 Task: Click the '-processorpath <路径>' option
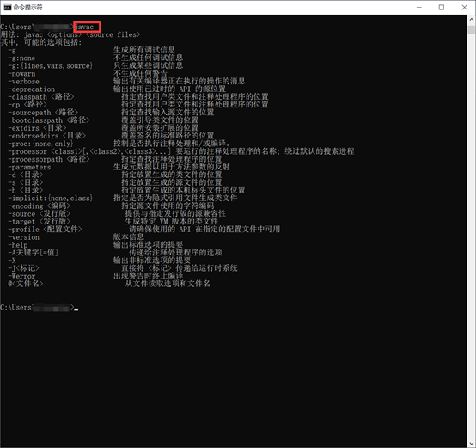(49, 159)
